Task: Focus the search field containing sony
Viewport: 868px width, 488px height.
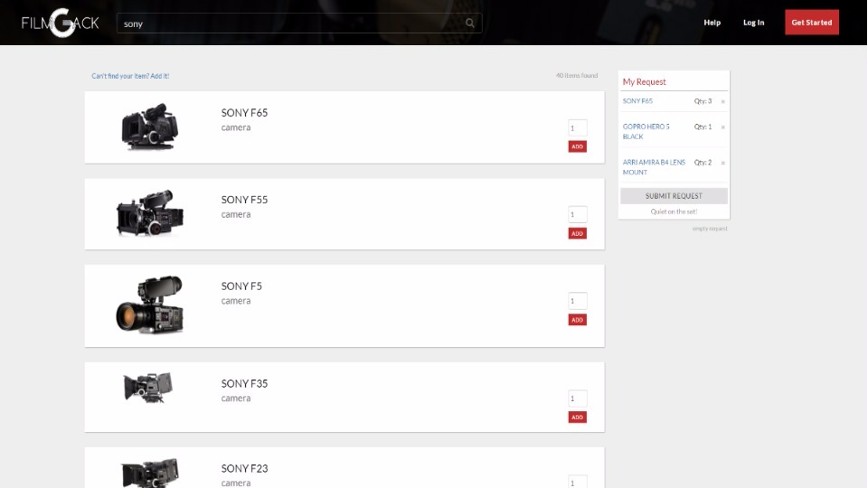Action: click(x=299, y=23)
